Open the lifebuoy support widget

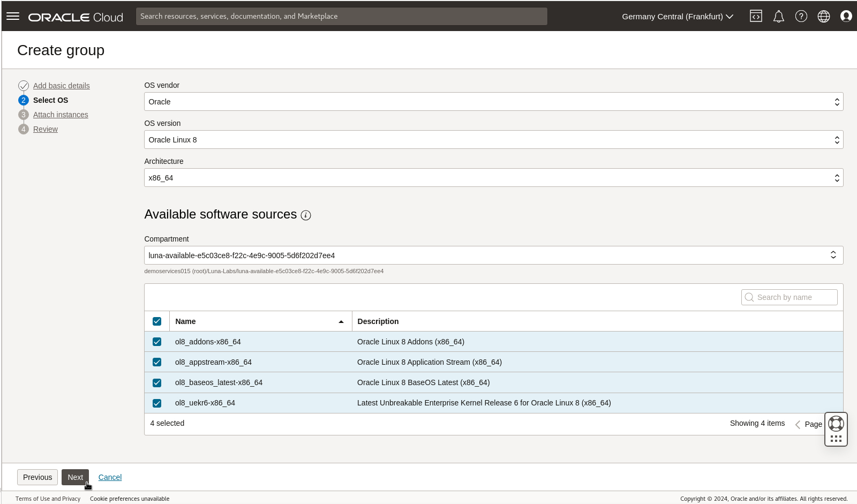pyautogui.click(x=836, y=424)
